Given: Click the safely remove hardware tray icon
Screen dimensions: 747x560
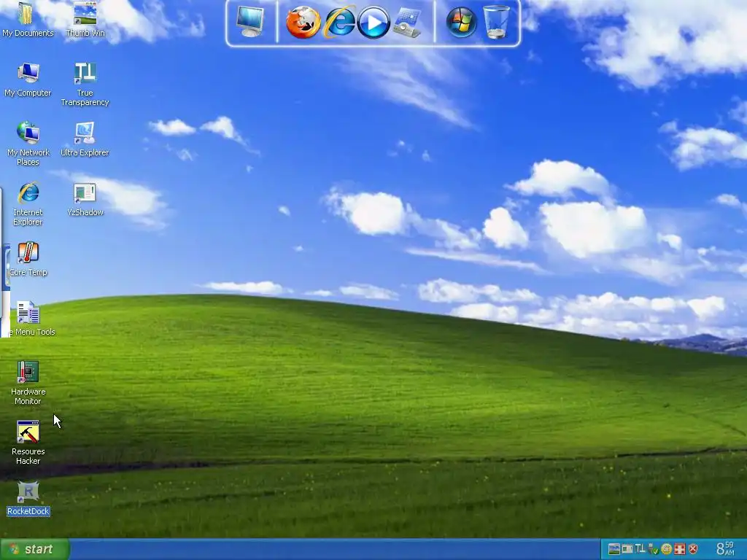Looking at the screenshot, I should click(x=653, y=550).
